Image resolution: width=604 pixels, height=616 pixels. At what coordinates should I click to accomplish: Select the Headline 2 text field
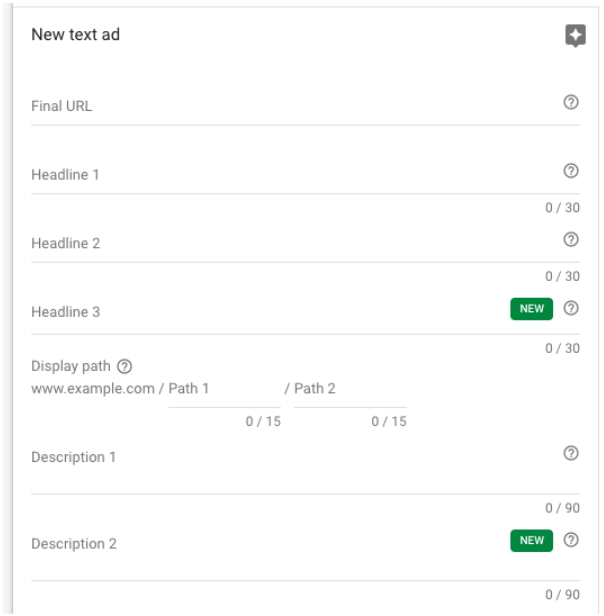(x=290, y=244)
